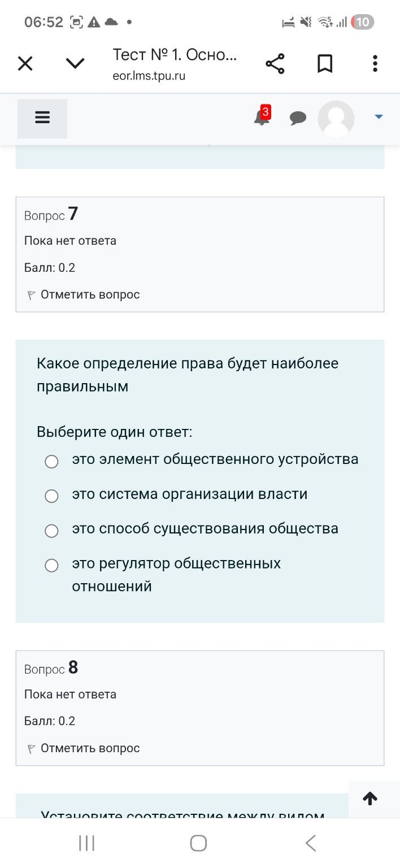
Task: Open the browser three-dot overflow menu
Action: click(375, 63)
